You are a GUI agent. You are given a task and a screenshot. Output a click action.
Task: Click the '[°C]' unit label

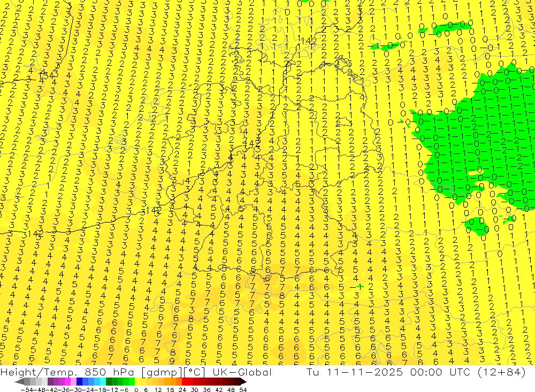(194, 372)
